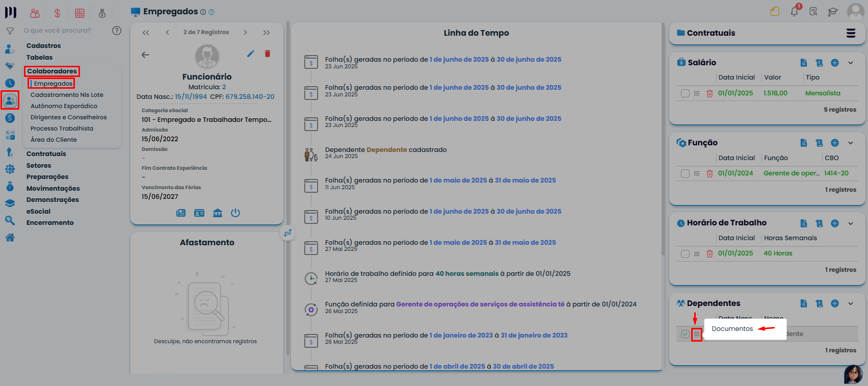Add a new Horário de Trabalho record
Image resolution: width=868 pixels, height=386 pixels.
click(835, 223)
